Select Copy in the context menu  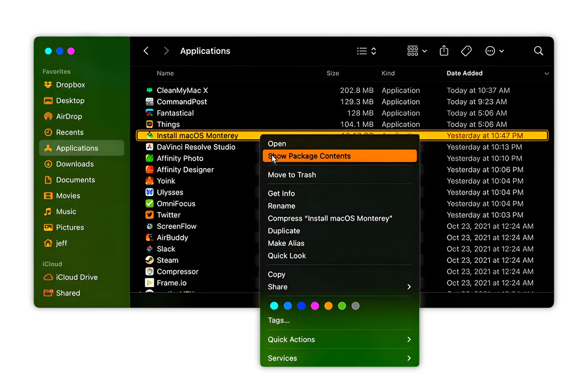(339, 274)
